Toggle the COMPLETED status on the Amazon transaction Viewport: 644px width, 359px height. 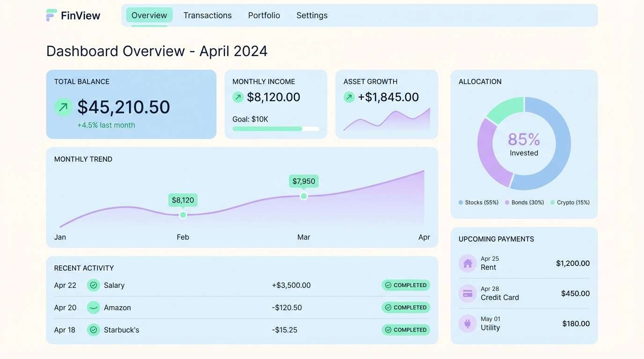click(x=405, y=307)
